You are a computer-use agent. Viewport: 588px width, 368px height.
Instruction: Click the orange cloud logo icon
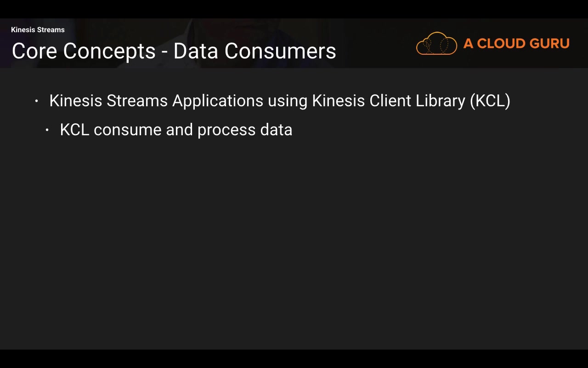click(436, 44)
